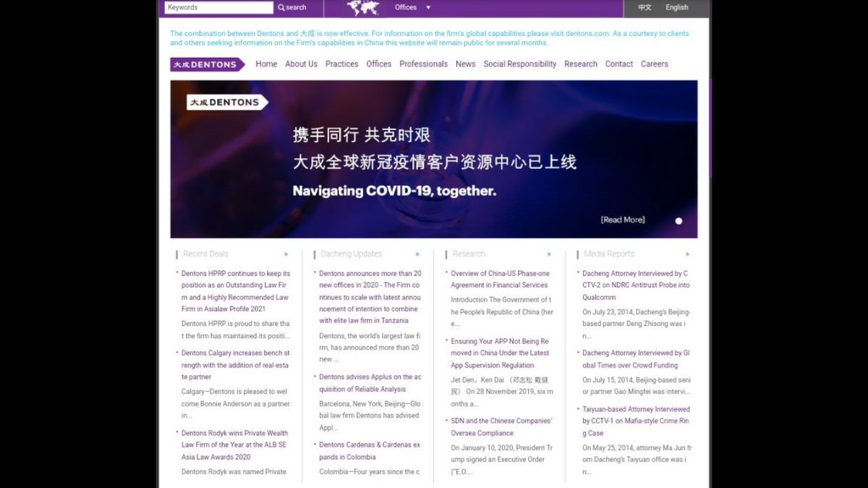
Task: Click the dentons.com combination notice text
Action: pyautogui.click(x=430, y=38)
